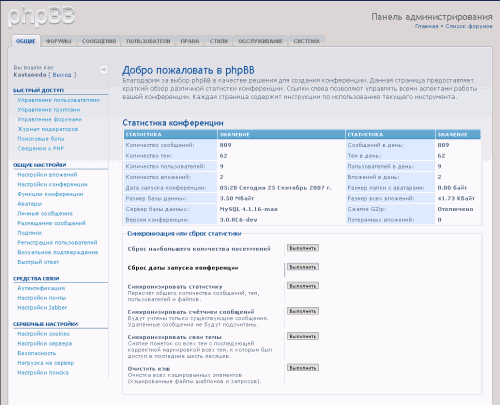The image size is (500, 405).
Task: Click the Kastaneda username text
Action: (30, 75)
